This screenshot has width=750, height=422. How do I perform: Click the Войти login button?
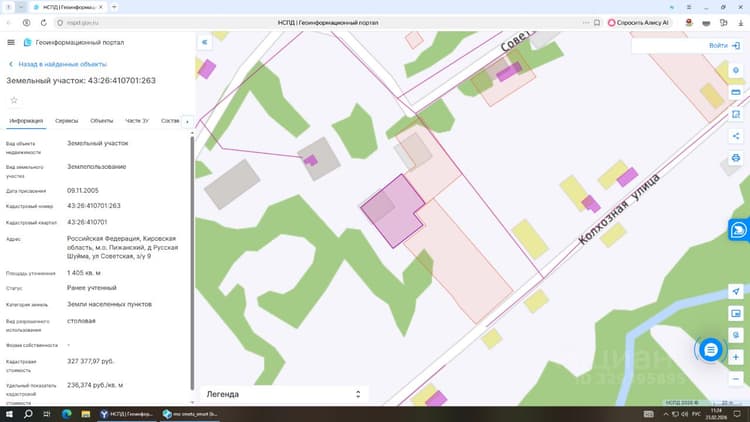(x=724, y=45)
